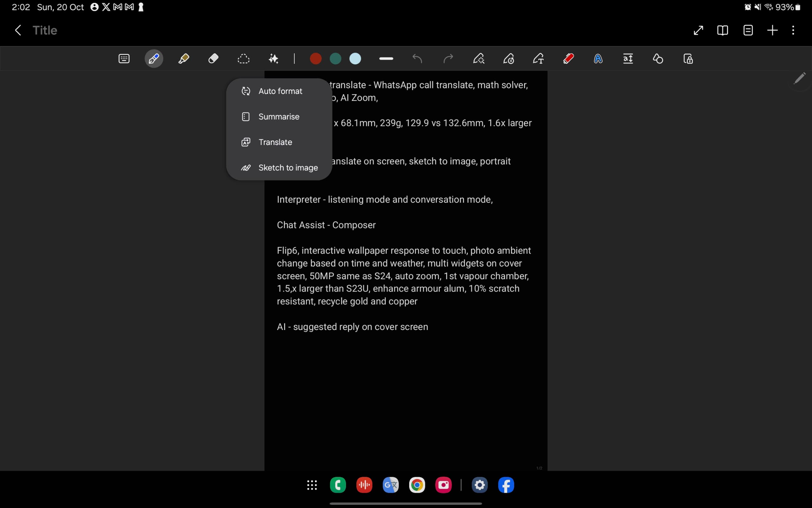
Task: Select the Auto format option
Action: pyautogui.click(x=280, y=91)
